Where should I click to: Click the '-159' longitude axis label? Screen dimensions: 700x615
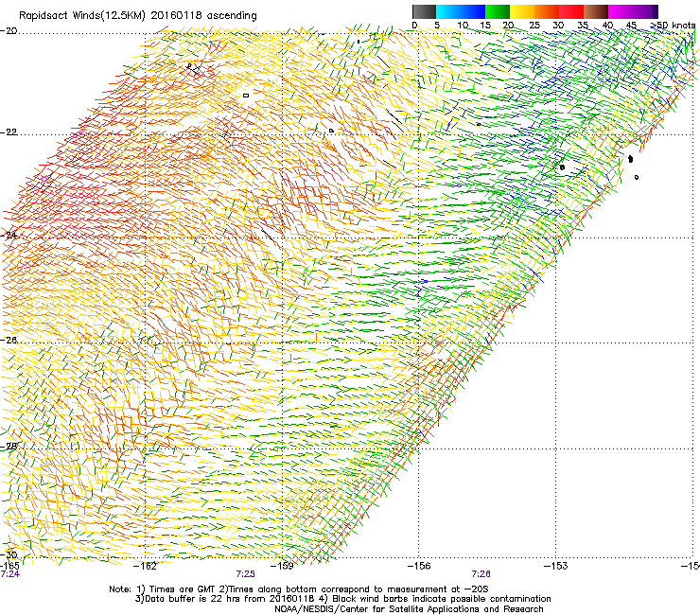click(282, 566)
